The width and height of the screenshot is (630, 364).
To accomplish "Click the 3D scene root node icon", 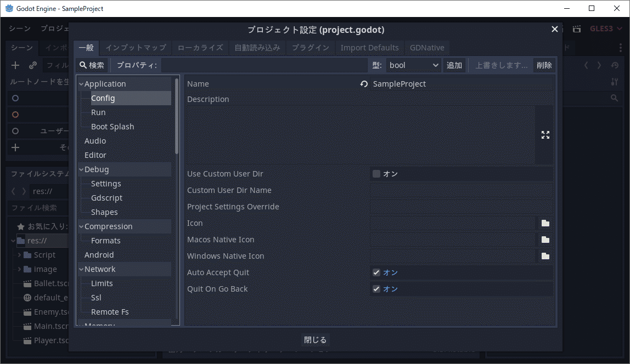I will (15, 115).
